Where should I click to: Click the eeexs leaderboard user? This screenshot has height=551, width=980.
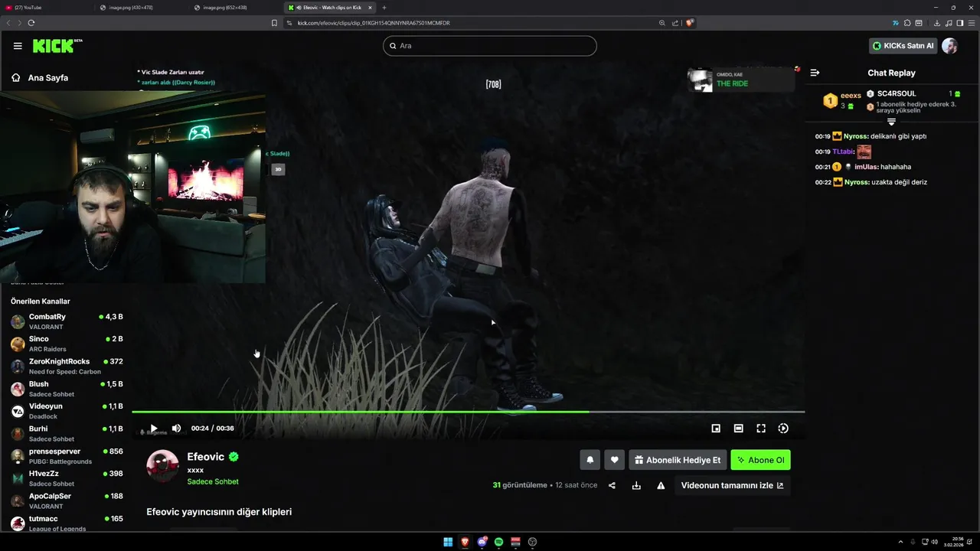(851, 96)
